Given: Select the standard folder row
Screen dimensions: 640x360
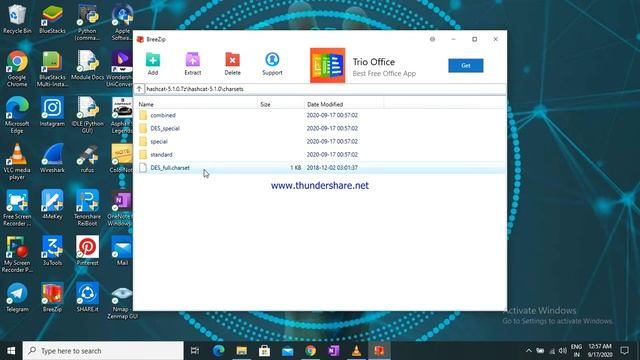Looking at the screenshot, I should (320, 154).
